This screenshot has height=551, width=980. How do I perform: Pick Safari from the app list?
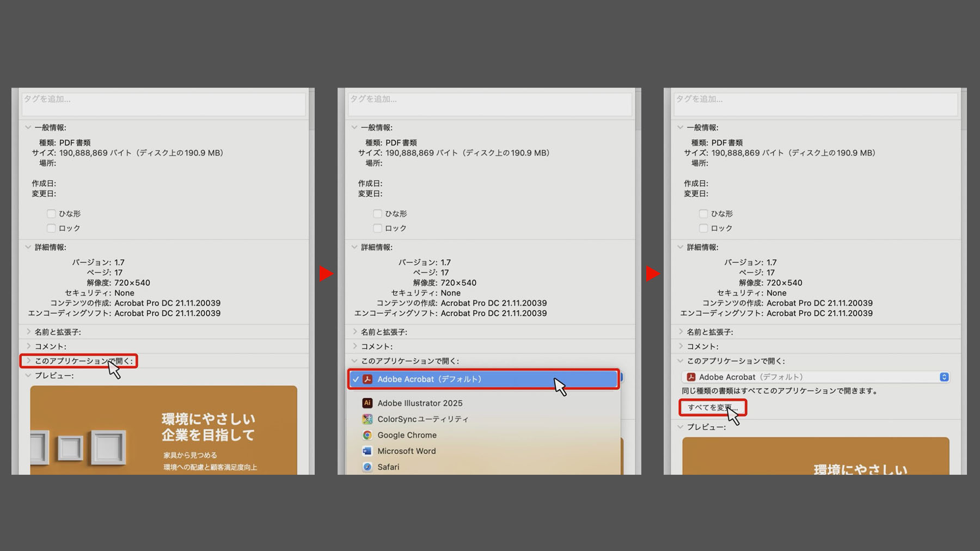(x=381, y=467)
